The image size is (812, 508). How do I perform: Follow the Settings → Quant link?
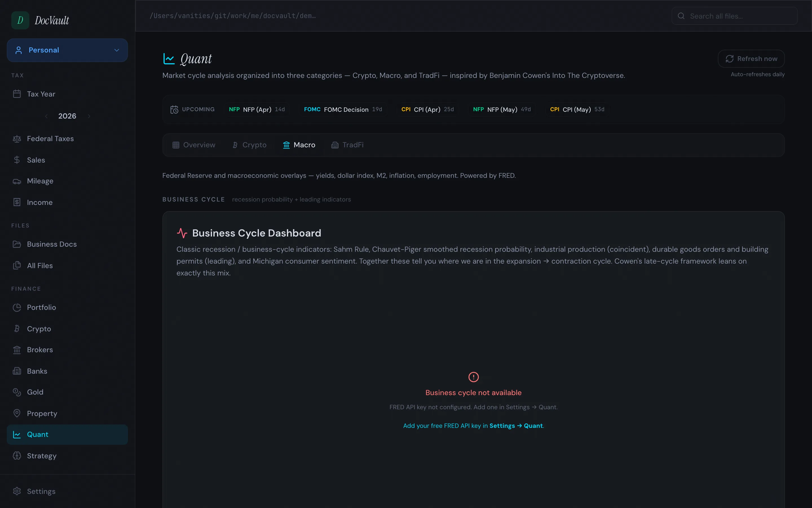click(x=516, y=426)
